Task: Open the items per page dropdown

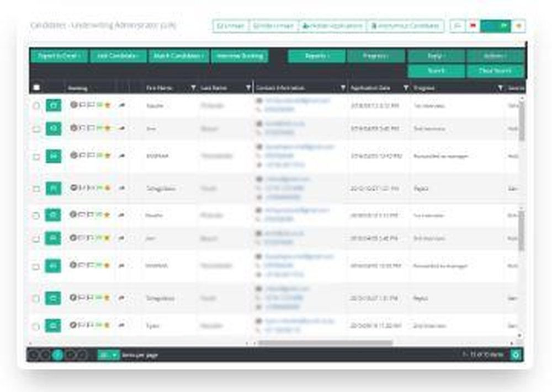Action: pos(108,355)
